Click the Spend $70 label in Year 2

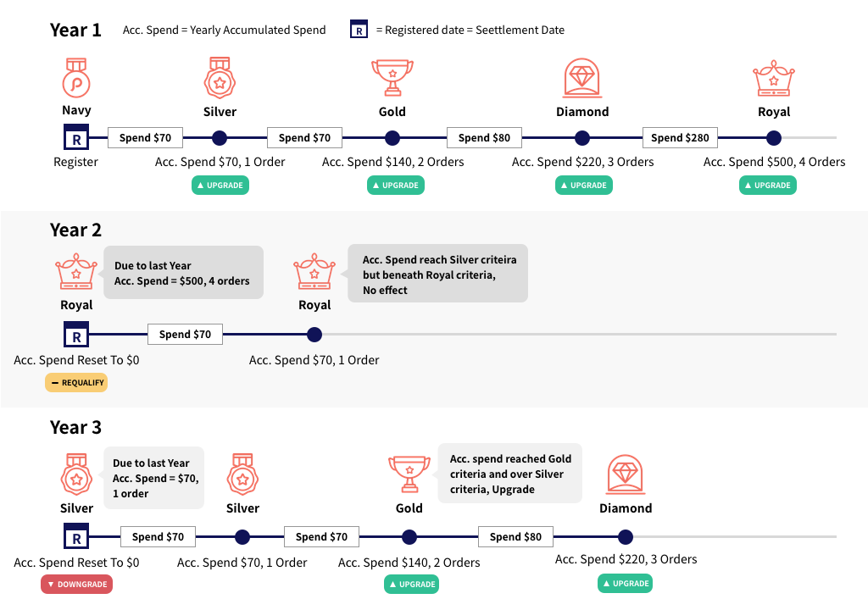pos(185,334)
